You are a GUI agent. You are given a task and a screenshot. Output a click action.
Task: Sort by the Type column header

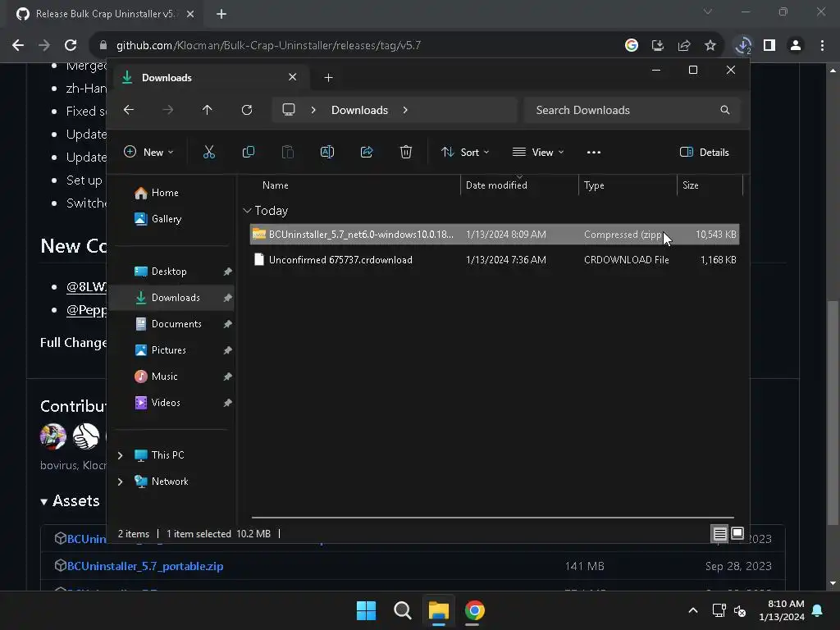[x=628, y=185]
